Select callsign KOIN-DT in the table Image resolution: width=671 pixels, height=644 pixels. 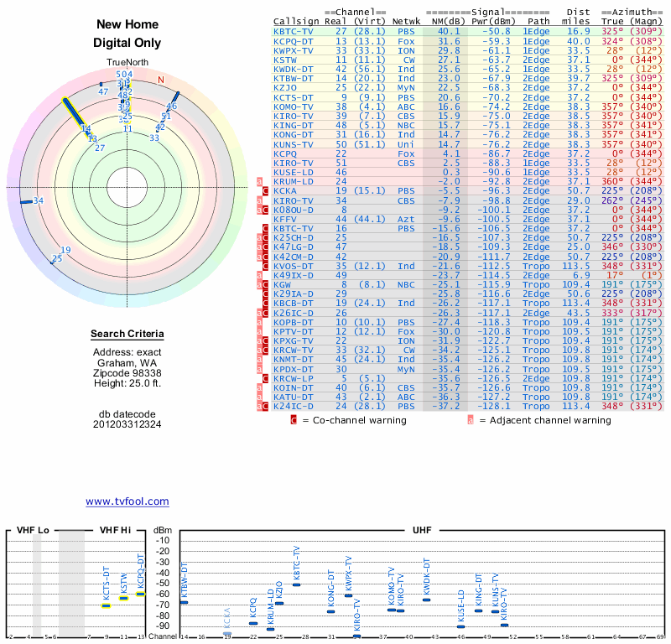tap(294, 387)
